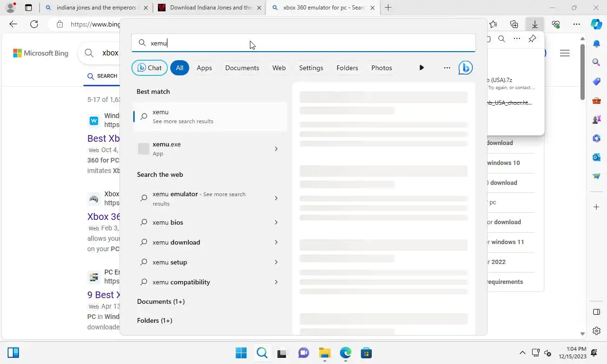Open the Documents (1+) section
The width and height of the screenshot is (607, 364).
pos(161,301)
